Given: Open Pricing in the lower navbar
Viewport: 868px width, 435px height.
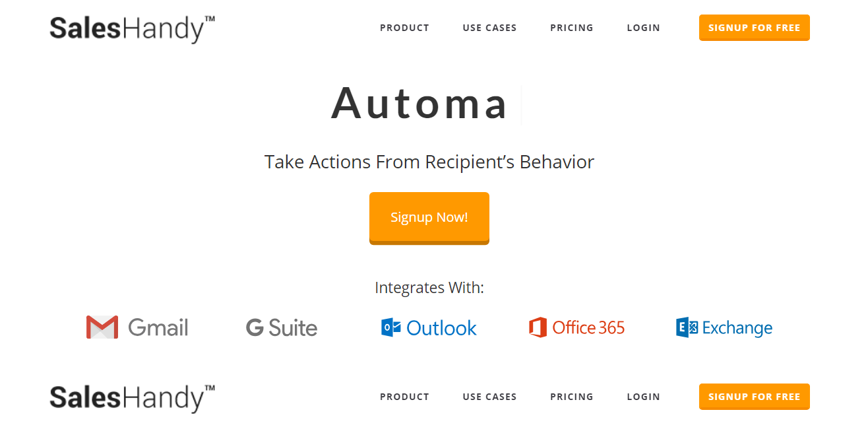Looking at the screenshot, I should pyautogui.click(x=571, y=397).
